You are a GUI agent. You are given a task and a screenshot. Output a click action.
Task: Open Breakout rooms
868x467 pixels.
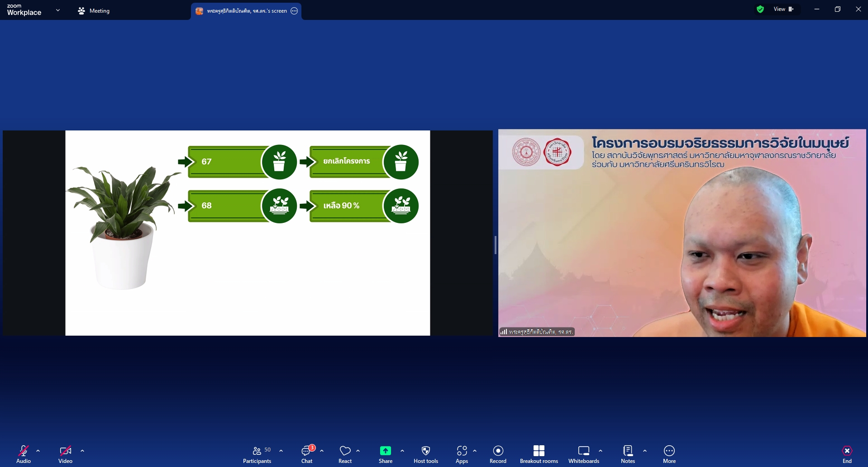point(539,454)
